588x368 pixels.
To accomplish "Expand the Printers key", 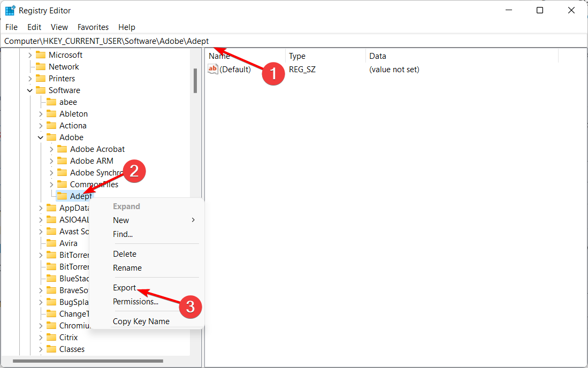I will (x=30, y=79).
